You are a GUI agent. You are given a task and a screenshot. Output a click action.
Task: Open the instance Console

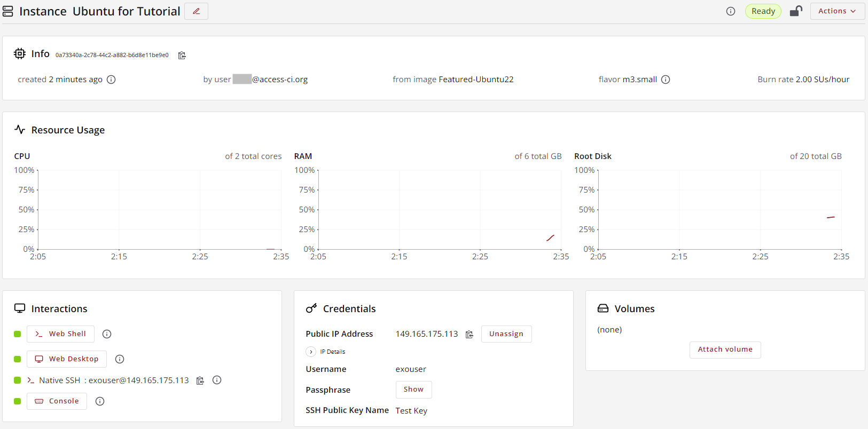pos(57,401)
